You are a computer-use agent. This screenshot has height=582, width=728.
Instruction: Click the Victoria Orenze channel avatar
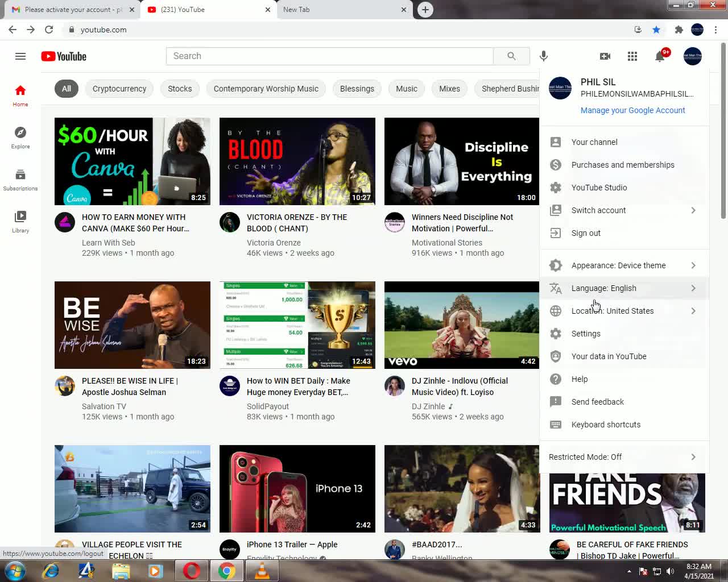tap(230, 222)
